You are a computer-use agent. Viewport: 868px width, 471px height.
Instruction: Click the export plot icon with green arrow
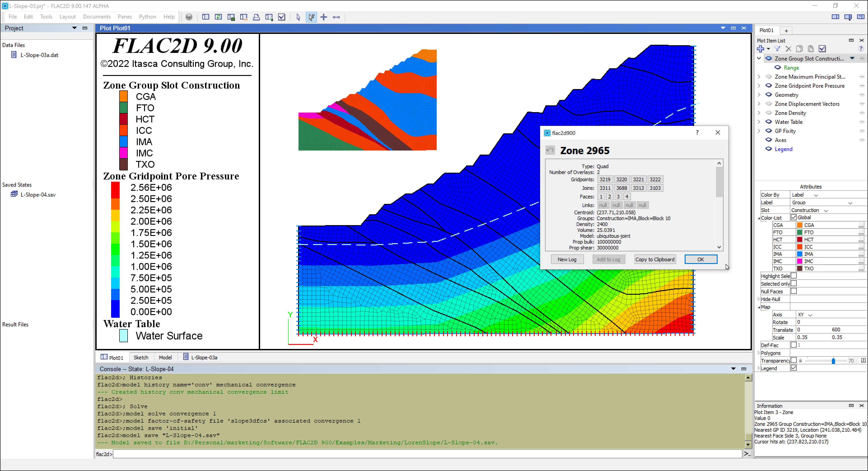[269, 17]
